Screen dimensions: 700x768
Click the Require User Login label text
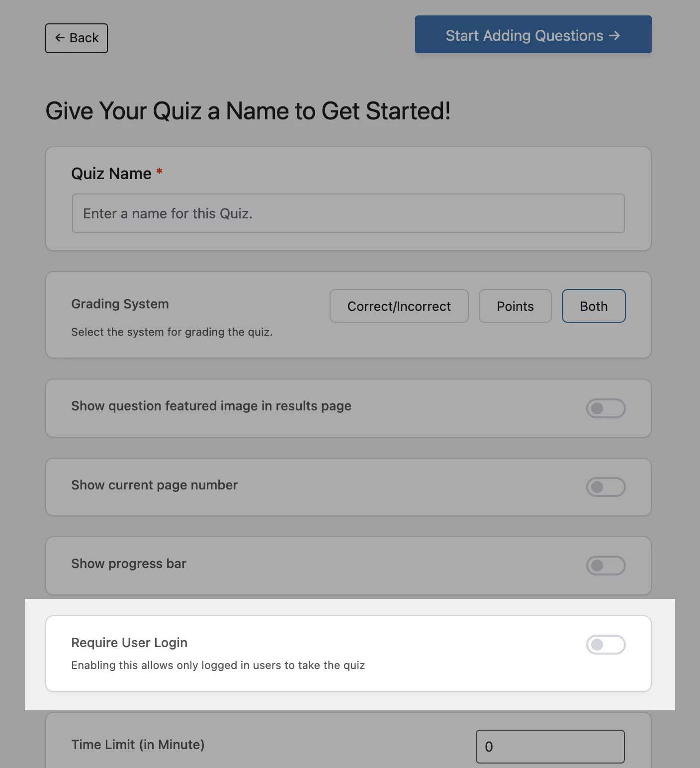[129, 643]
